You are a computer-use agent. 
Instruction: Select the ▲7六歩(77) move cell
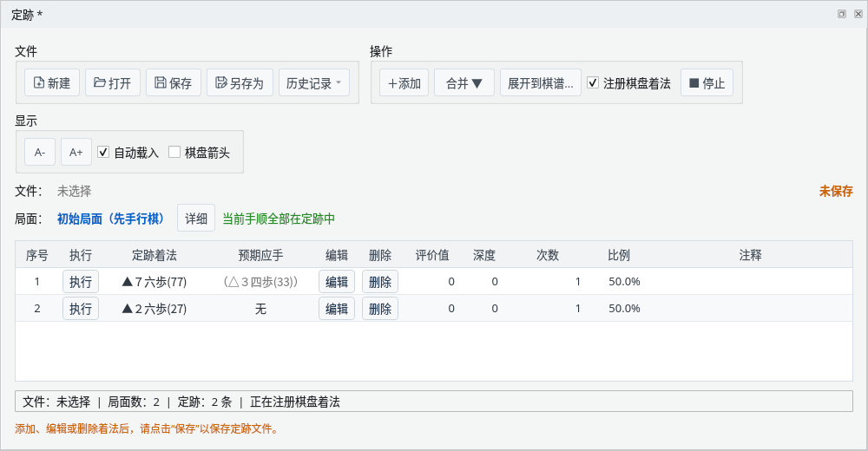[x=154, y=282]
